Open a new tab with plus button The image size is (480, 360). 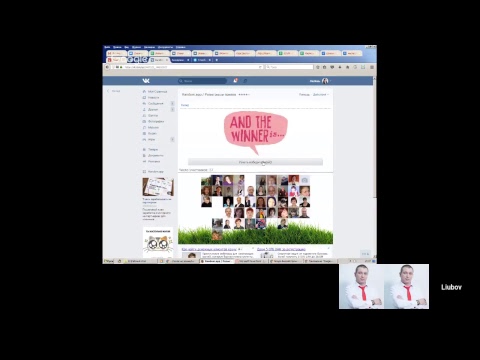tap(217, 60)
